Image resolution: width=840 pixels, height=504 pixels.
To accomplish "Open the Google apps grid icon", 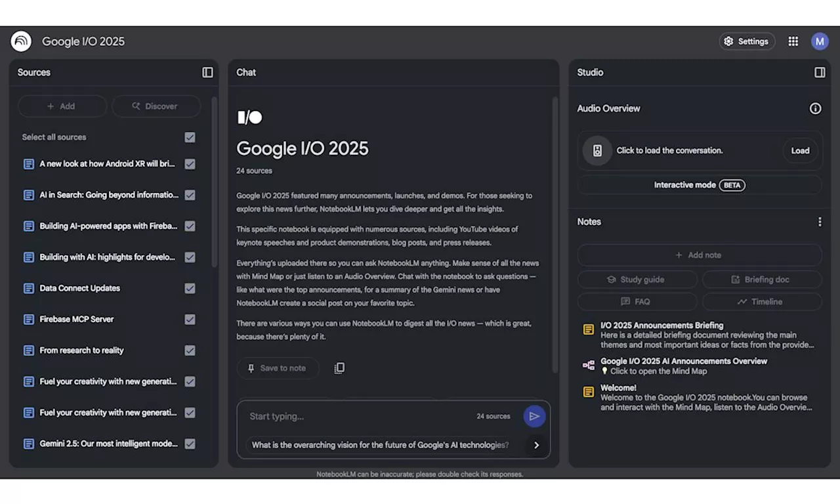I will click(x=793, y=41).
